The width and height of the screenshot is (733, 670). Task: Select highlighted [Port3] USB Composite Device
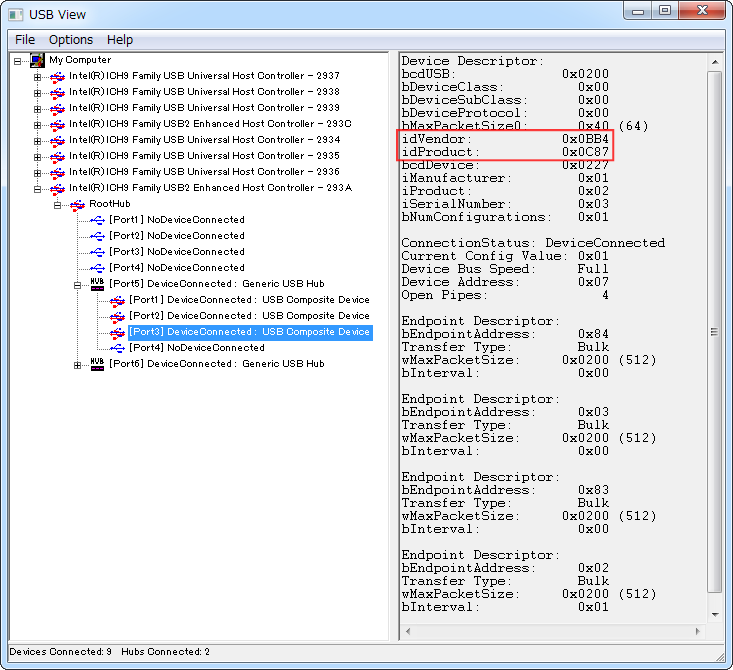250,332
